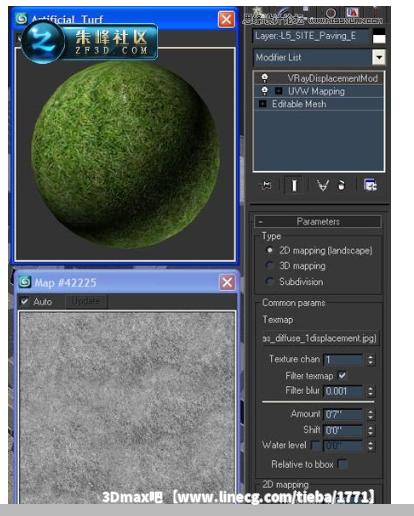Click Filter blur spinner arrows
414x516 pixels.
pyautogui.click(x=370, y=391)
